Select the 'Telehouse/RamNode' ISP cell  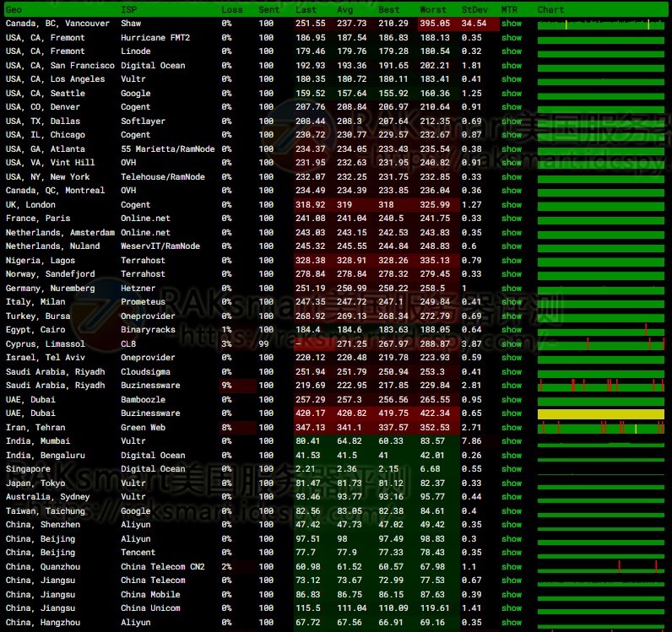[163, 177]
